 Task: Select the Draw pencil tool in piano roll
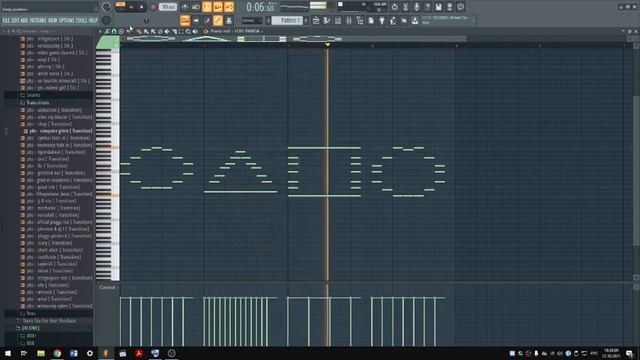(139, 31)
